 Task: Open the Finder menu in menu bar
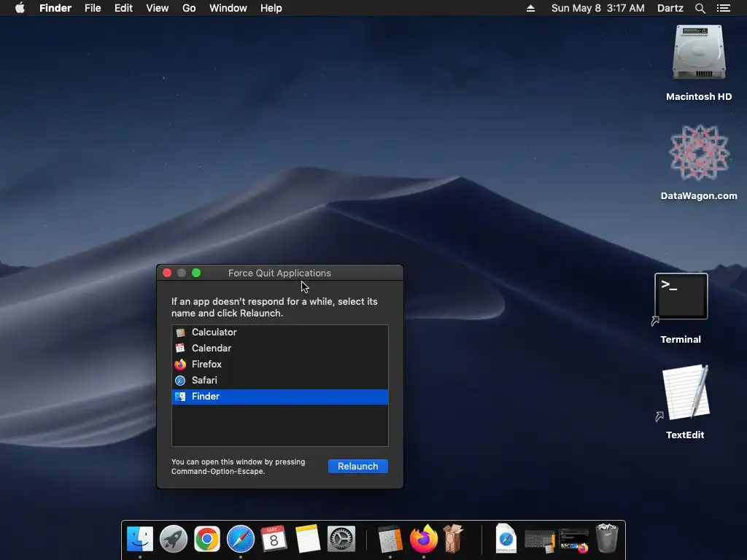pyautogui.click(x=55, y=8)
